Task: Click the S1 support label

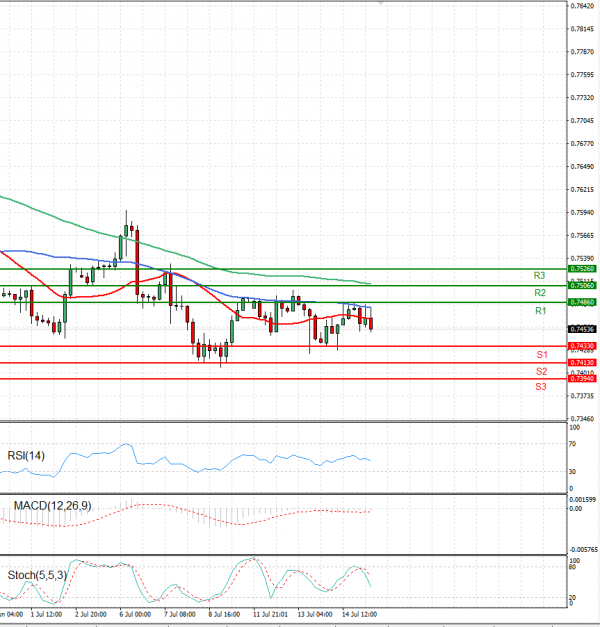Action: 542,355
